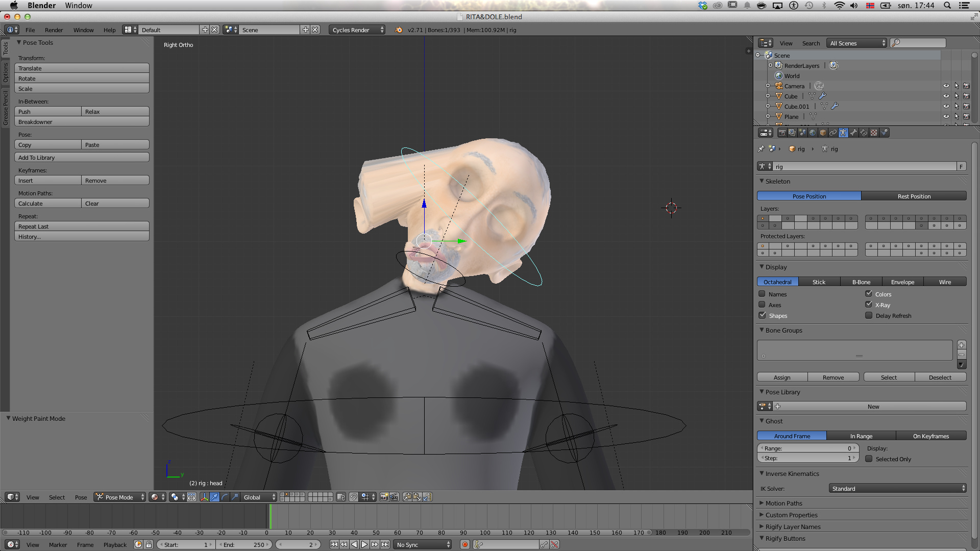The height and width of the screenshot is (551, 980).
Task: Click the record auto-keyframe red button
Action: coord(465,544)
